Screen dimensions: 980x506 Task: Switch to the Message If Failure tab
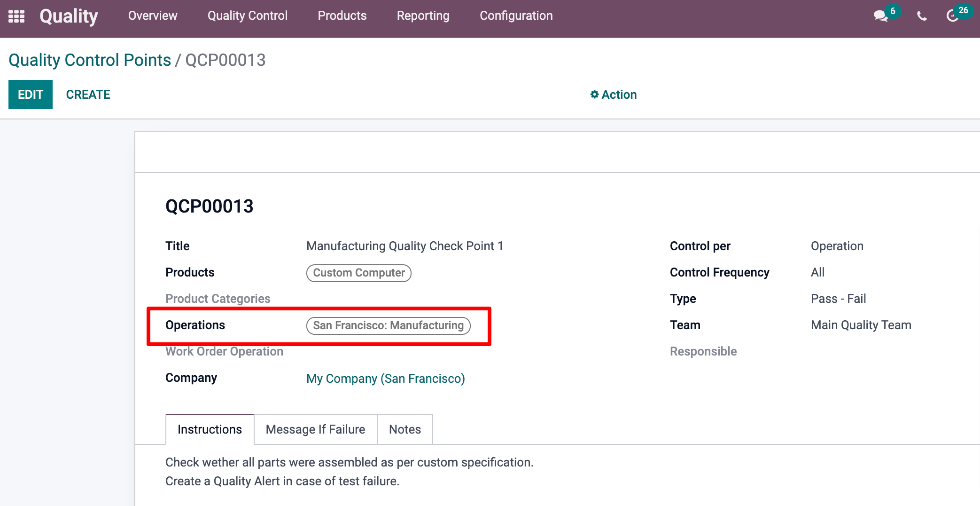click(315, 429)
